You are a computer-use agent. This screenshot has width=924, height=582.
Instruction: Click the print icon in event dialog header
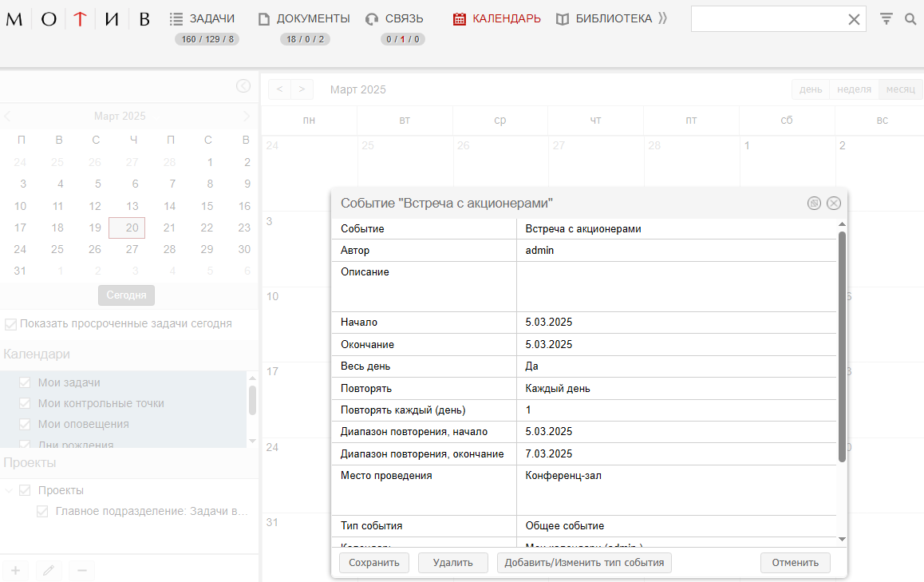point(814,204)
